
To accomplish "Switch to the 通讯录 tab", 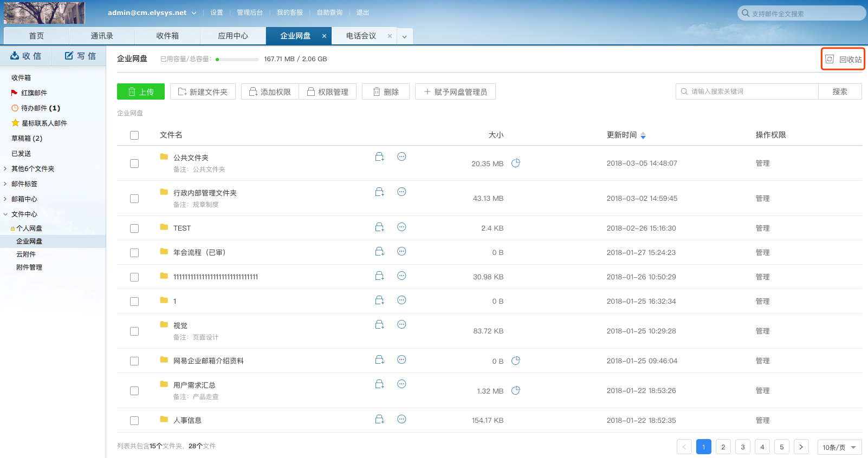I will [x=102, y=36].
